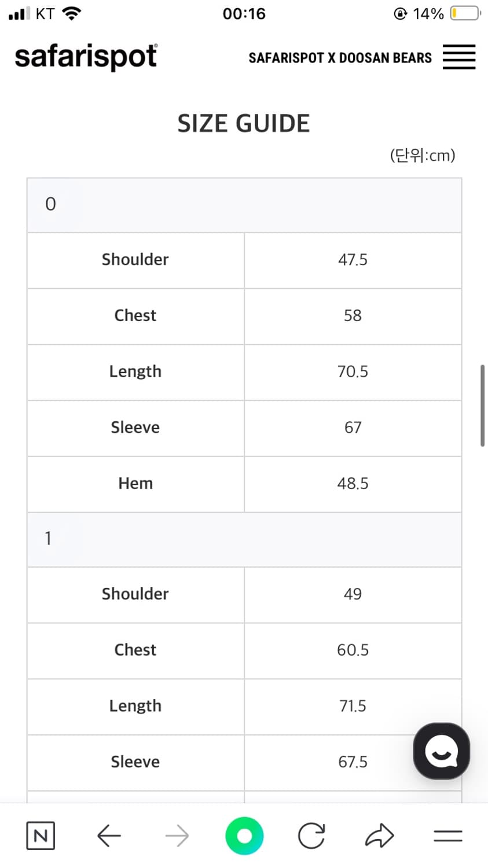The width and height of the screenshot is (488, 868).
Task: Tap the Naver N home icon
Action: (x=41, y=836)
